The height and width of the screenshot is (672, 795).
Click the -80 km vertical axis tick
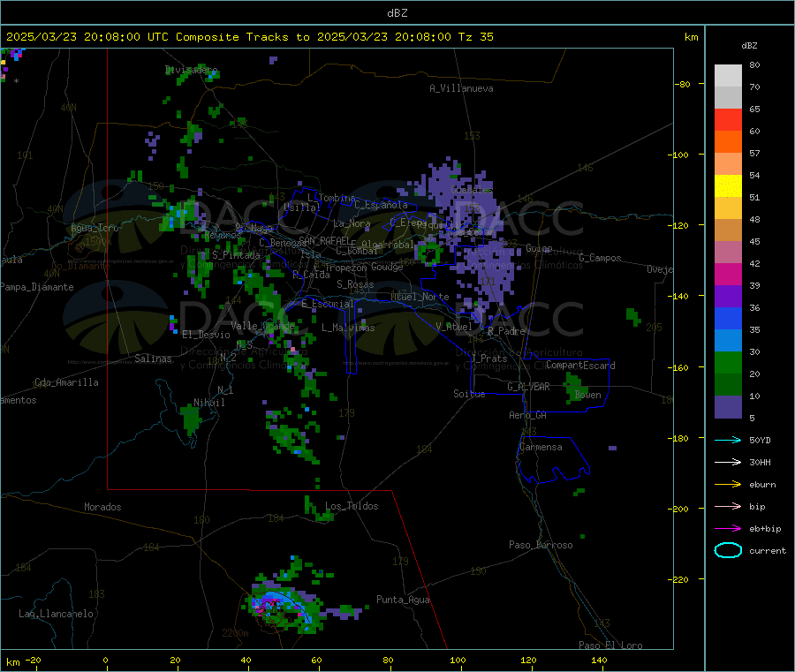(x=683, y=84)
